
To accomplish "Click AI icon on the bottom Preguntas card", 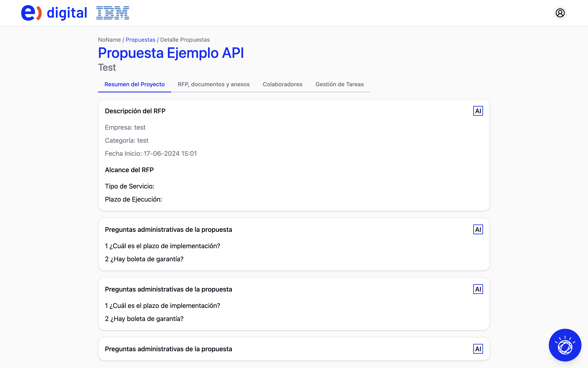I will [x=478, y=349].
